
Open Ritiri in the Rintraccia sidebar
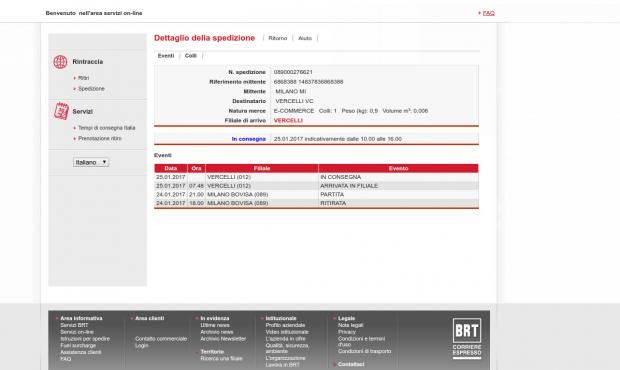[83, 78]
